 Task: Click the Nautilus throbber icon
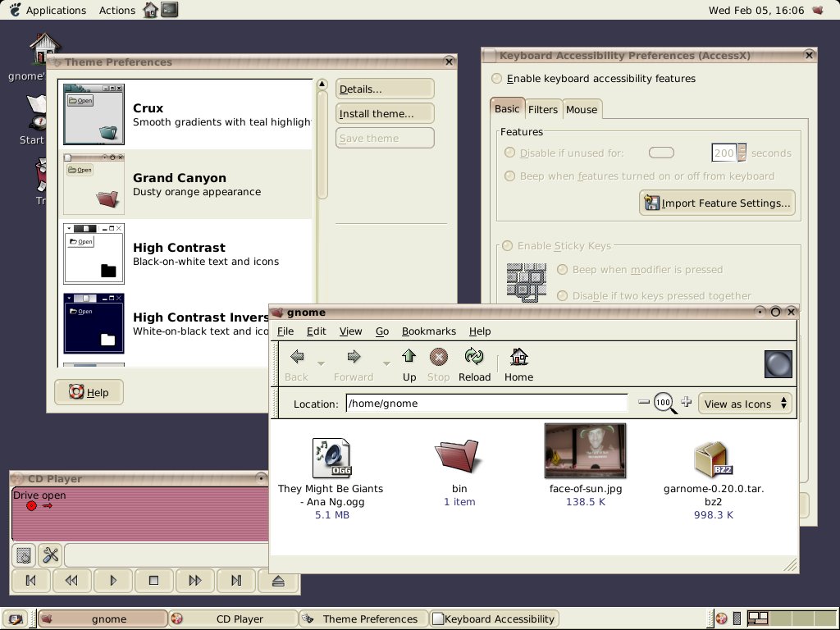coord(778,364)
